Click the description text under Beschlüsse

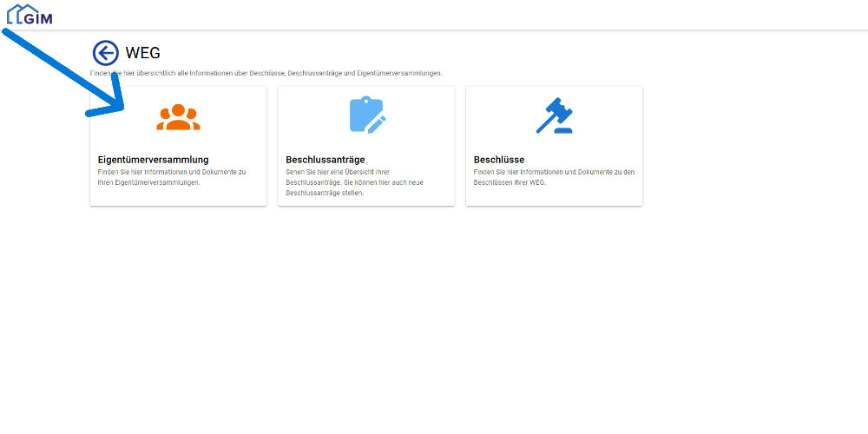[x=554, y=177]
